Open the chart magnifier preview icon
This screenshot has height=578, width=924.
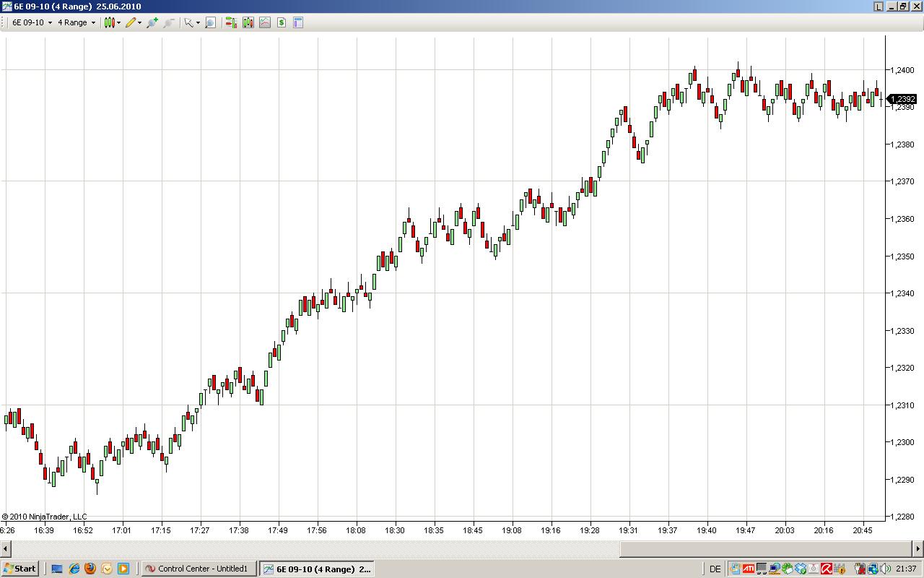click(210, 22)
